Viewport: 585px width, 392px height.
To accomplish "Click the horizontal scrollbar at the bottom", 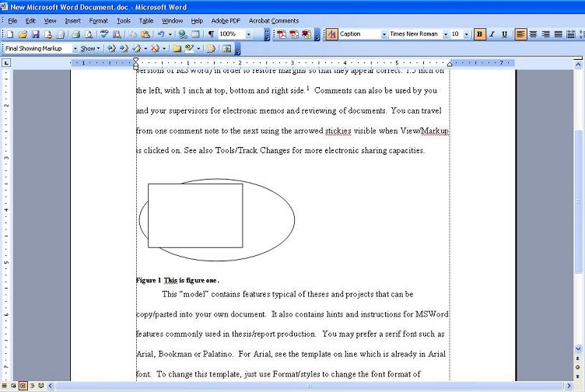I will [311, 386].
